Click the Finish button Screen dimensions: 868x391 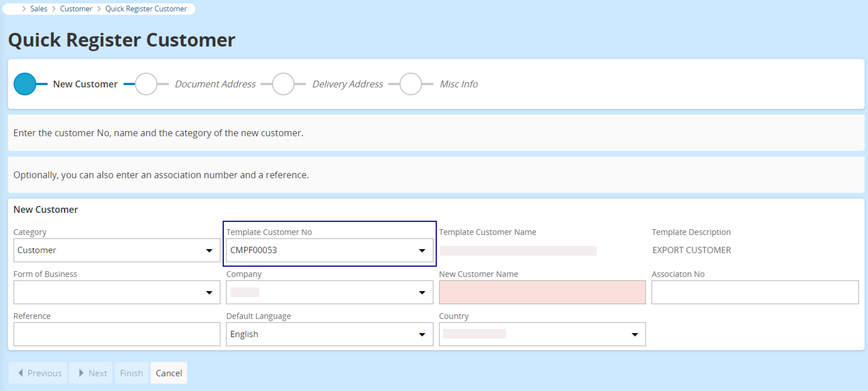click(x=131, y=373)
